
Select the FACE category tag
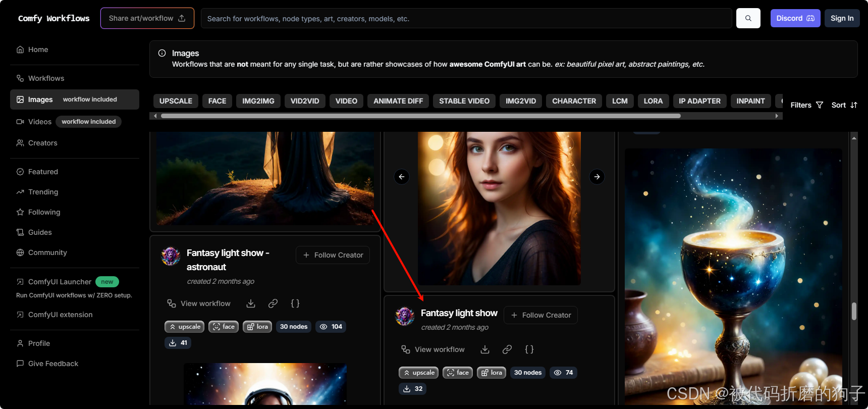[x=217, y=101]
